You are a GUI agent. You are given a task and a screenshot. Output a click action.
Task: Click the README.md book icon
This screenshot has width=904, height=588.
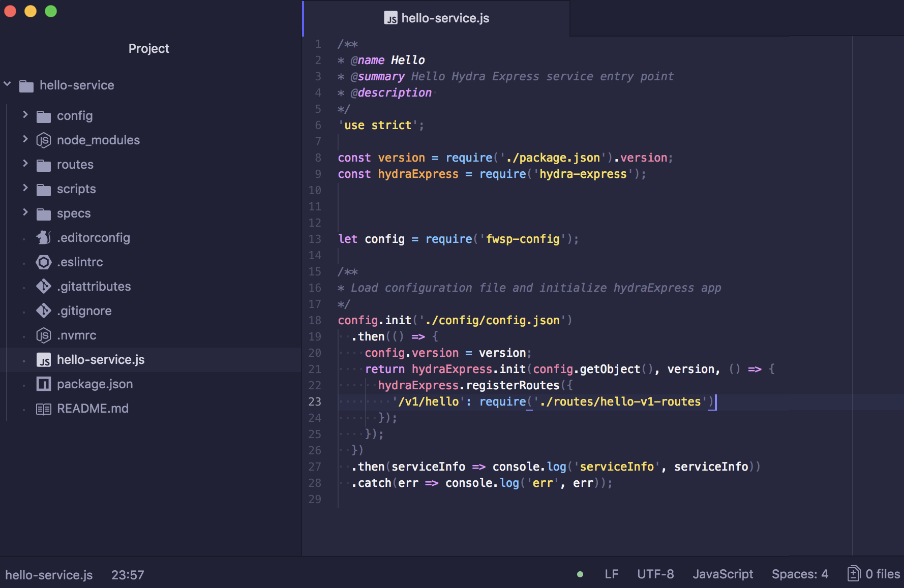click(x=44, y=409)
